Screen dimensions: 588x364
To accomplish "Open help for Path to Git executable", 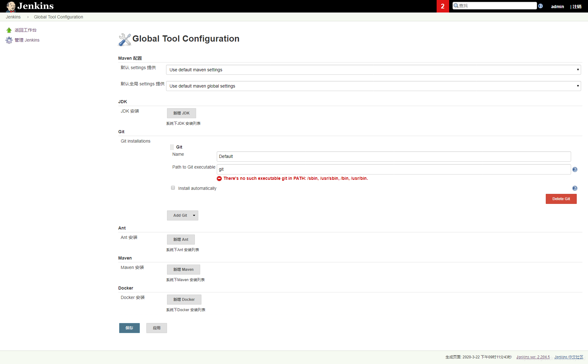I will pos(575,169).
